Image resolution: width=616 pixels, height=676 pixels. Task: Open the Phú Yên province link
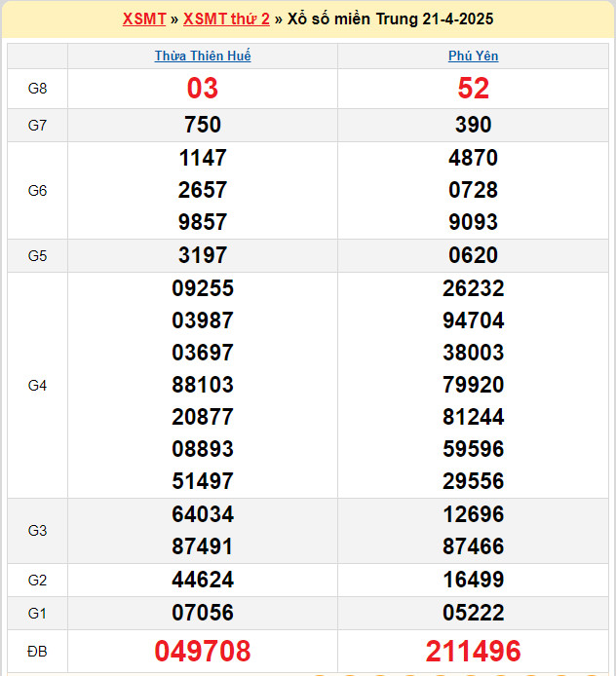coord(474,56)
